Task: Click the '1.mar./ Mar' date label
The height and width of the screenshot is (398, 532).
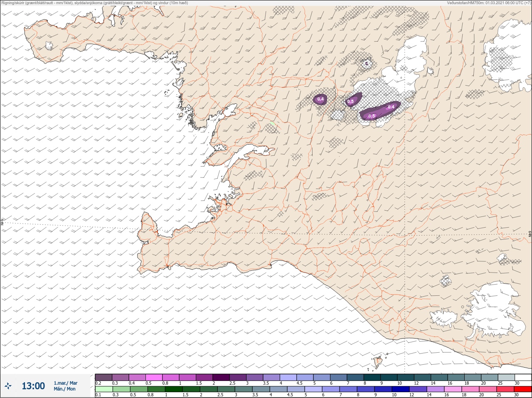Action: coord(65,383)
